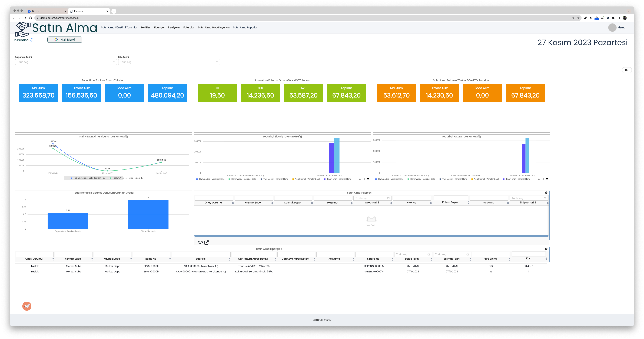The width and height of the screenshot is (644, 339).
Task: Click the Toplam 480.094,20 blue card
Action: 167,93
